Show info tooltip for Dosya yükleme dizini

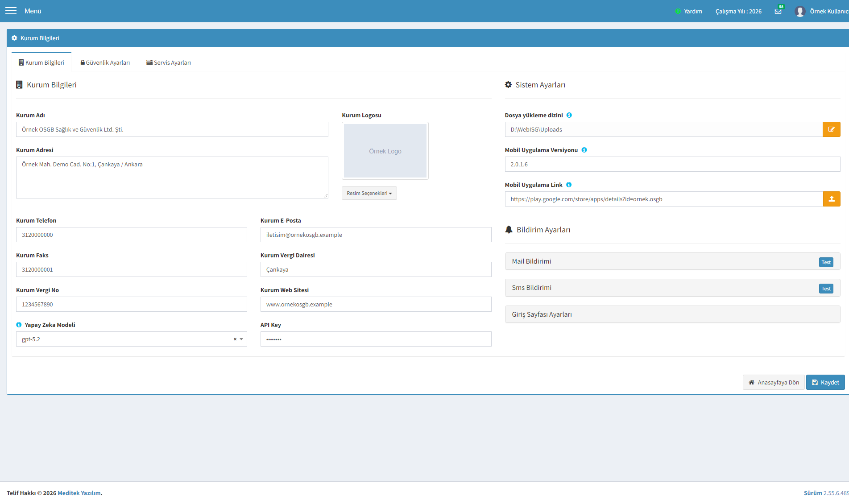tap(569, 115)
